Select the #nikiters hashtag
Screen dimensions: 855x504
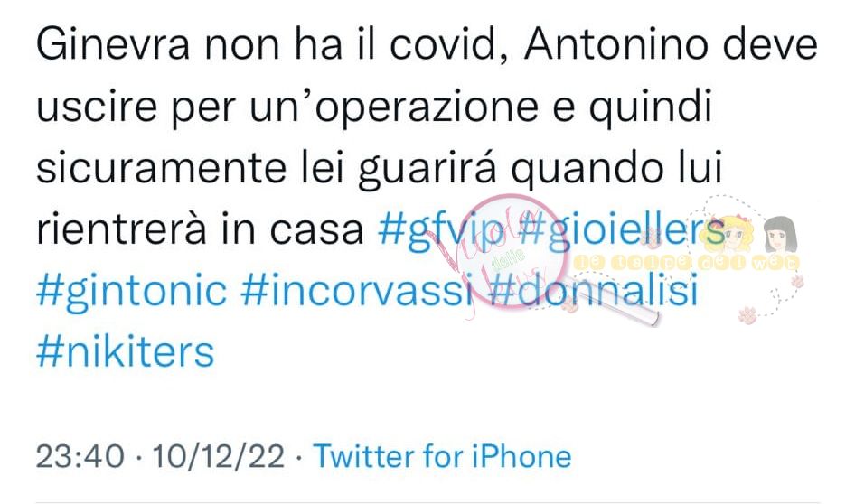[125, 351]
